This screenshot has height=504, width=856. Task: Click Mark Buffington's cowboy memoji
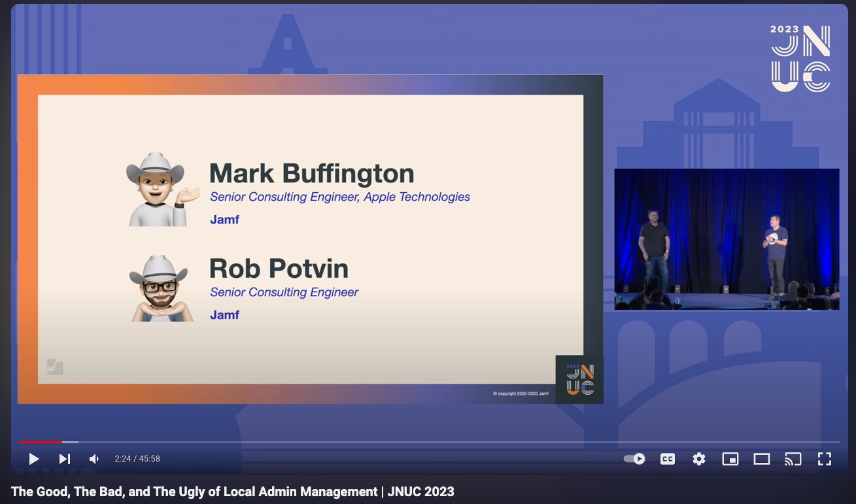(162, 190)
